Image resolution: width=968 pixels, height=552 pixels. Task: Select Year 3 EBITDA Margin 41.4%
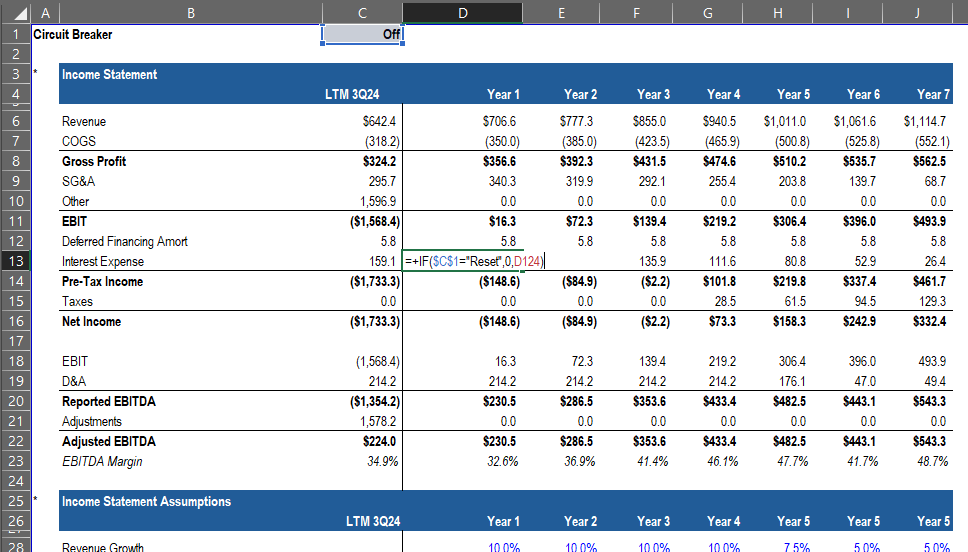(x=651, y=462)
